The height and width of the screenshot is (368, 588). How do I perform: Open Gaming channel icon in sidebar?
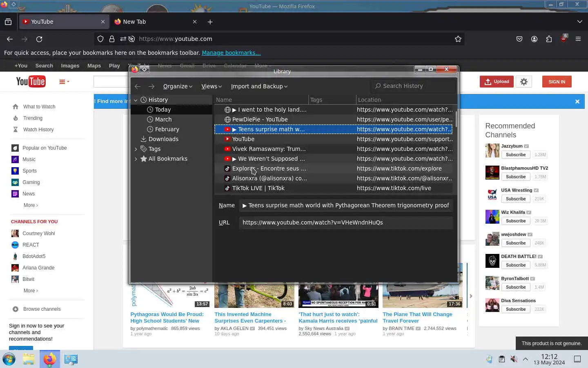click(x=15, y=182)
